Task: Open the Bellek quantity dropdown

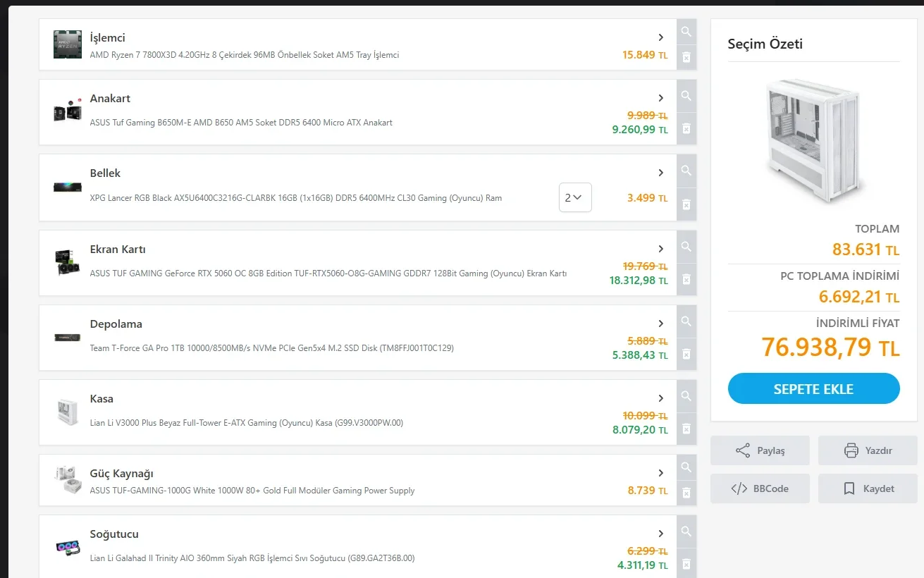Action: (575, 198)
